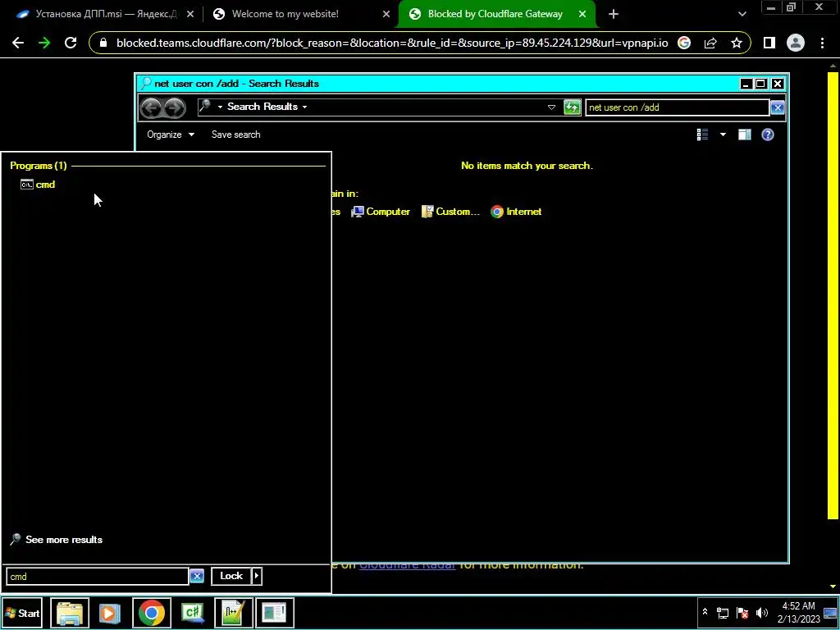Screen dimensions: 840x630
Task: Open the view options dropdown arrow
Action: pyautogui.click(x=723, y=135)
